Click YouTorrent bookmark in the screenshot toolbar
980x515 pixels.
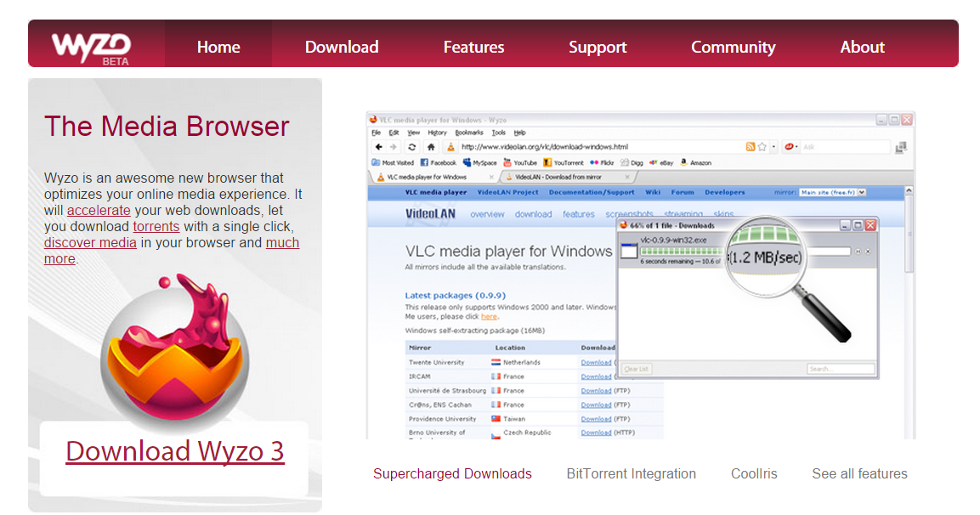coord(564,162)
